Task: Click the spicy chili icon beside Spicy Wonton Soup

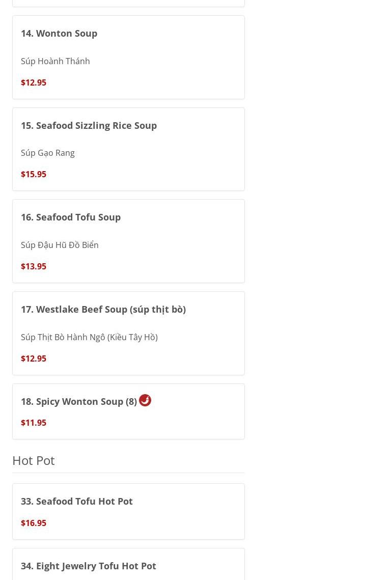Action: (x=145, y=400)
